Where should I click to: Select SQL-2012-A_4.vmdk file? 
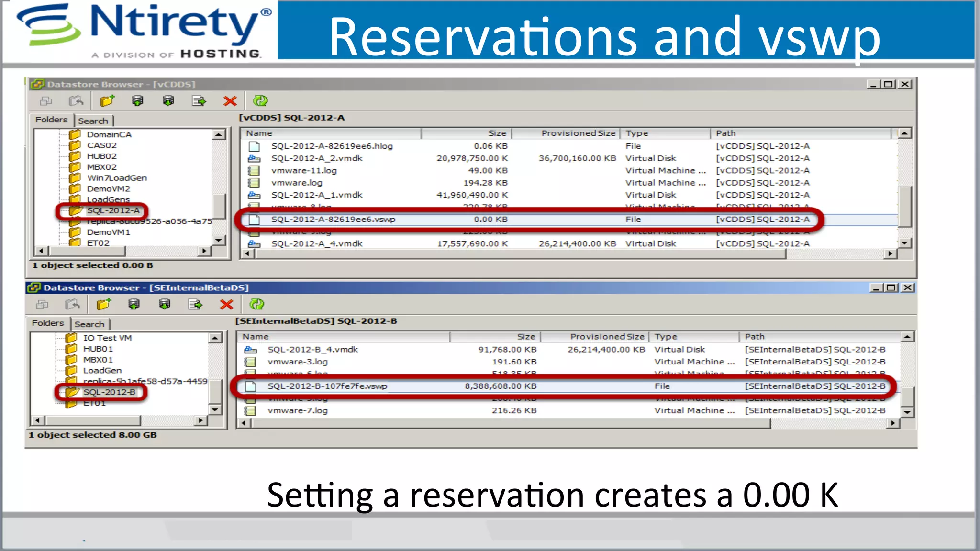(317, 244)
